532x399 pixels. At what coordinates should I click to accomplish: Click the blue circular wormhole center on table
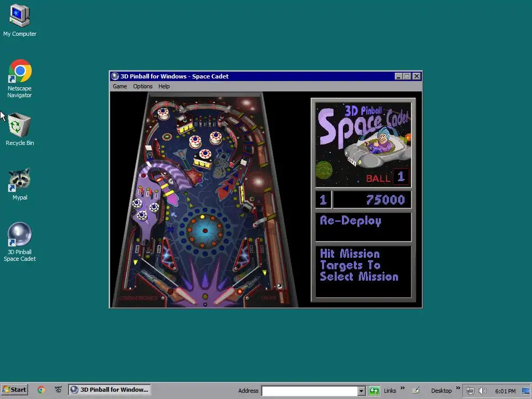pyautogui.click(x=205, y=231)
